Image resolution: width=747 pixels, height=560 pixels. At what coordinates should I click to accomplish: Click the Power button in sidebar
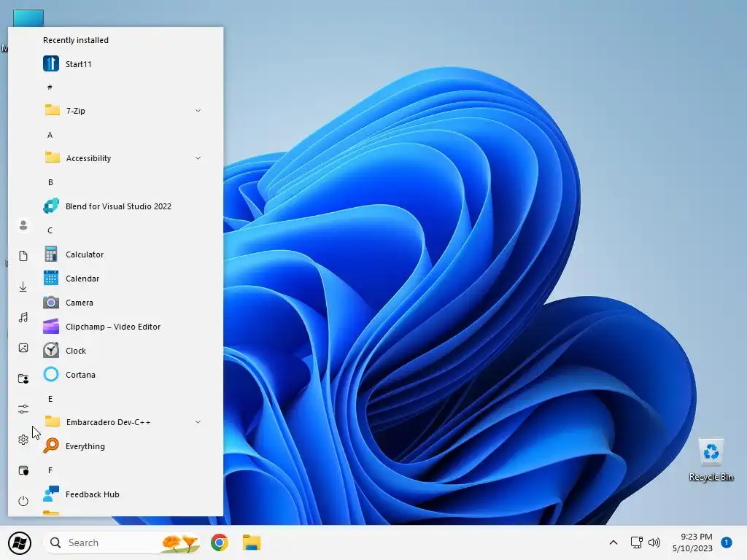click(23, 501)
